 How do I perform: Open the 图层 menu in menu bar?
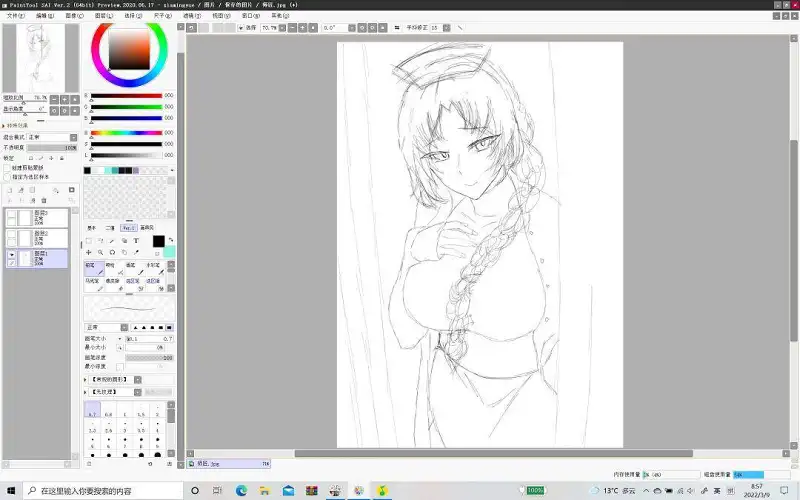(104, 16)
